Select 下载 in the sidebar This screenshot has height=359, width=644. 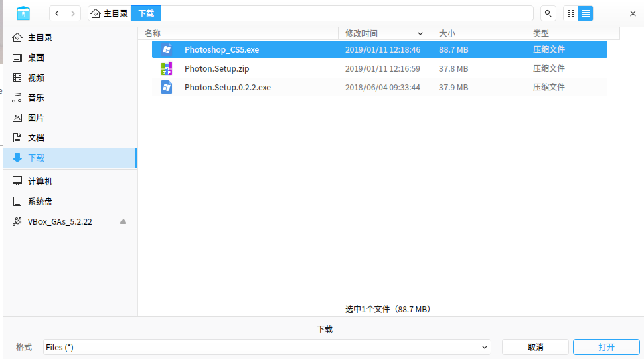click(70, 158)
